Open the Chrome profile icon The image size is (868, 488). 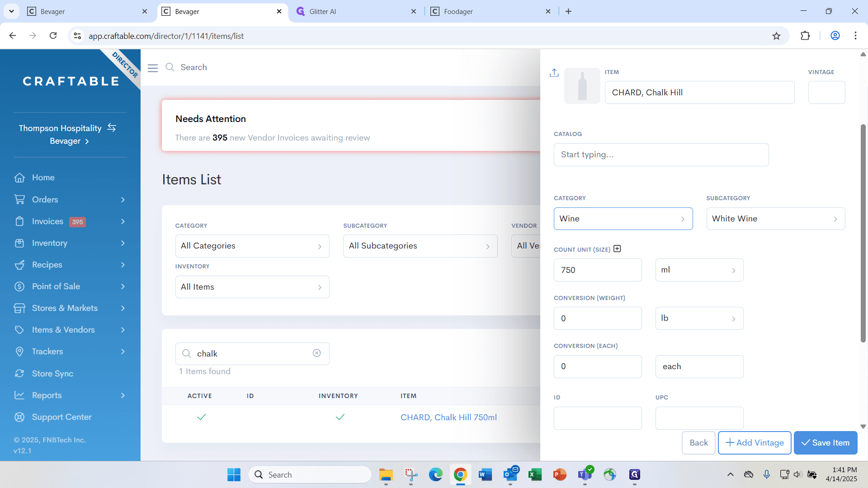[835, 36]
